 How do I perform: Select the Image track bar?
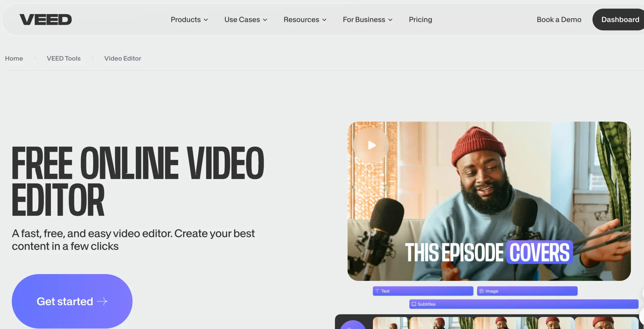pyautogui.click(x=527, y=291)
